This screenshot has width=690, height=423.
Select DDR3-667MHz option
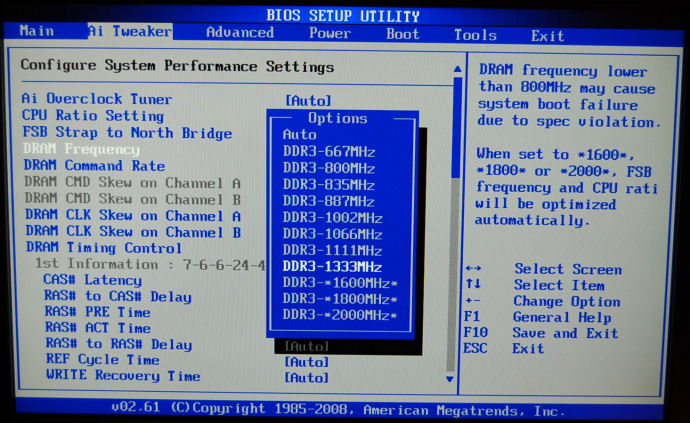coord(329,151)
